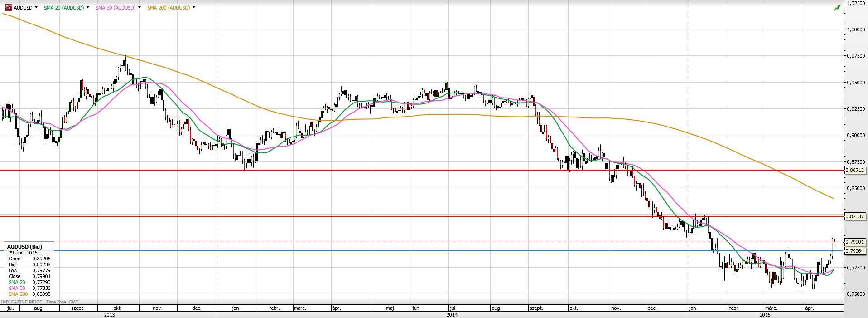Click the Time Zone: GMT status text
The height and width of the screenshot is (318, 868).
tap(62, 302)
